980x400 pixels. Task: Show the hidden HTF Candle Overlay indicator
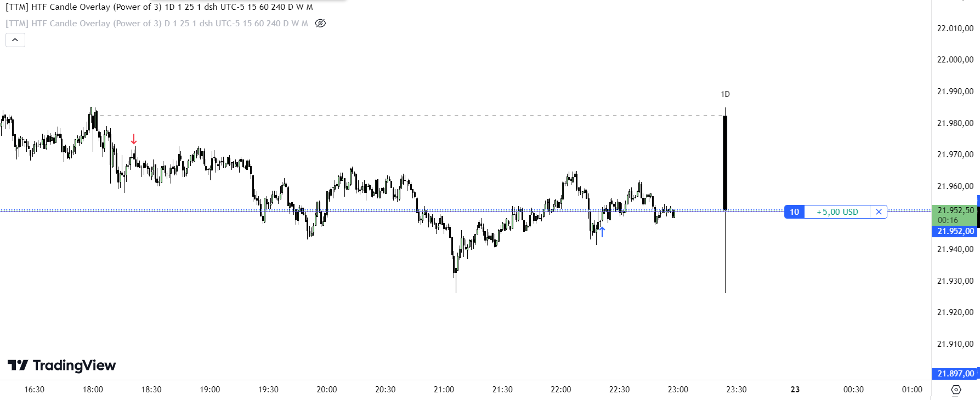321,23
